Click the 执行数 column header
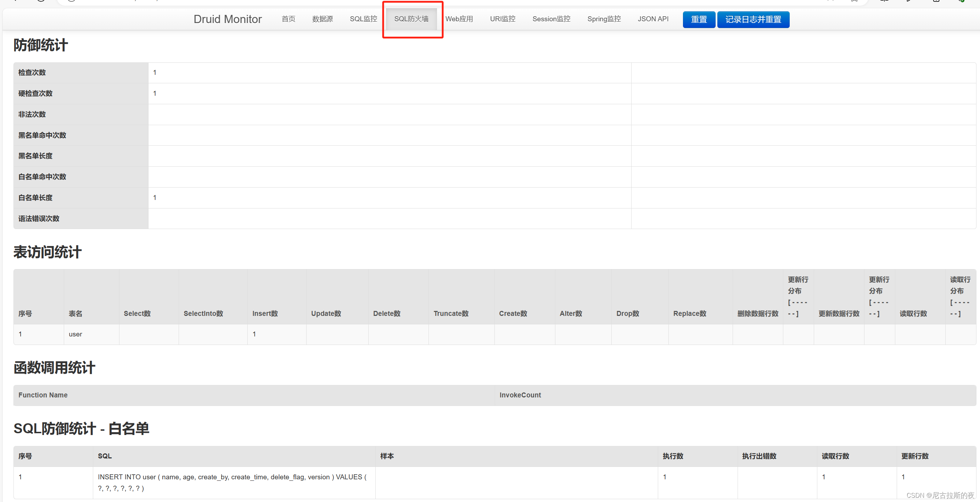Viewport: 980px width, 502px height. tap(673, 456)
